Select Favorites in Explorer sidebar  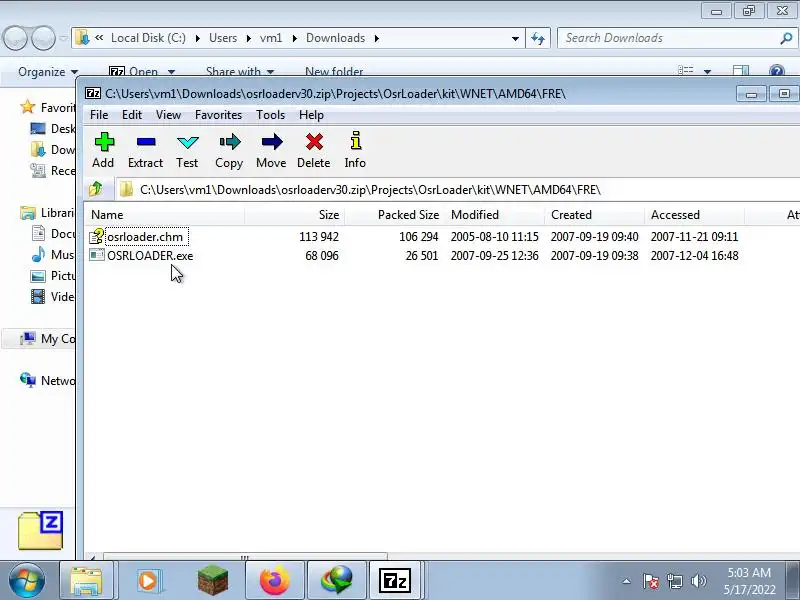pos(47,108)
